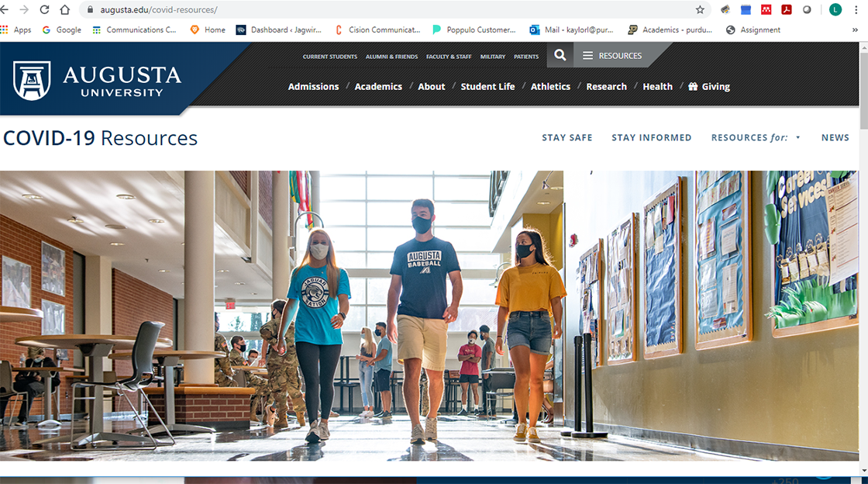This screenshot has height=484, width=868.
Task: Click the search magnifier icon in header
Action: [560, 56]
